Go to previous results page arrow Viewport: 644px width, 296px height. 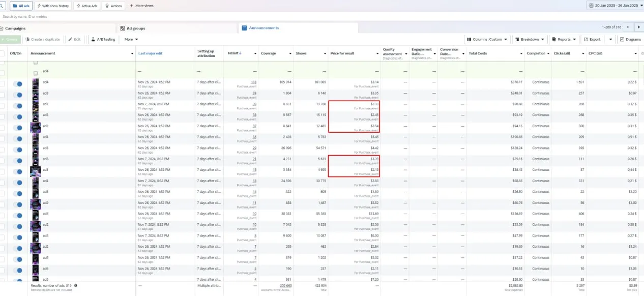(x=628, y=27)
